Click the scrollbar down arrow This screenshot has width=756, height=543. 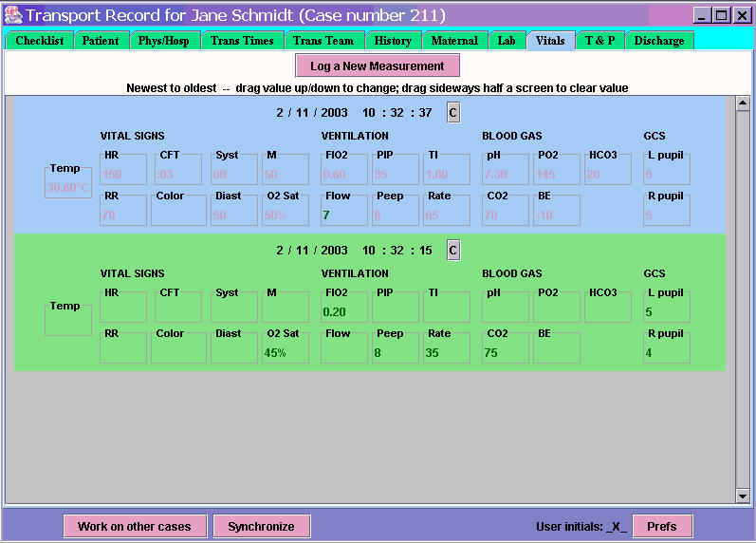[x=742, y=496]
